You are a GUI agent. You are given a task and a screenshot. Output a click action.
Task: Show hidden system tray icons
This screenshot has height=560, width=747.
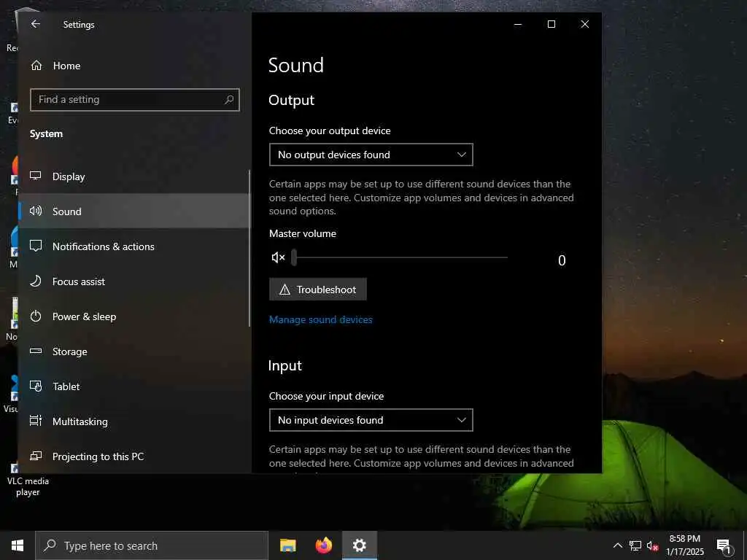[x=617, y=545]
